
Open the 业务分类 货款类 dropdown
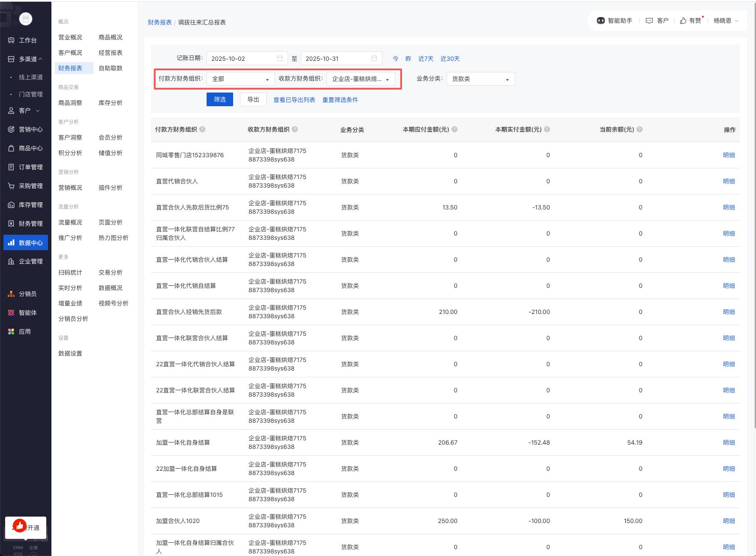point(480,79)
